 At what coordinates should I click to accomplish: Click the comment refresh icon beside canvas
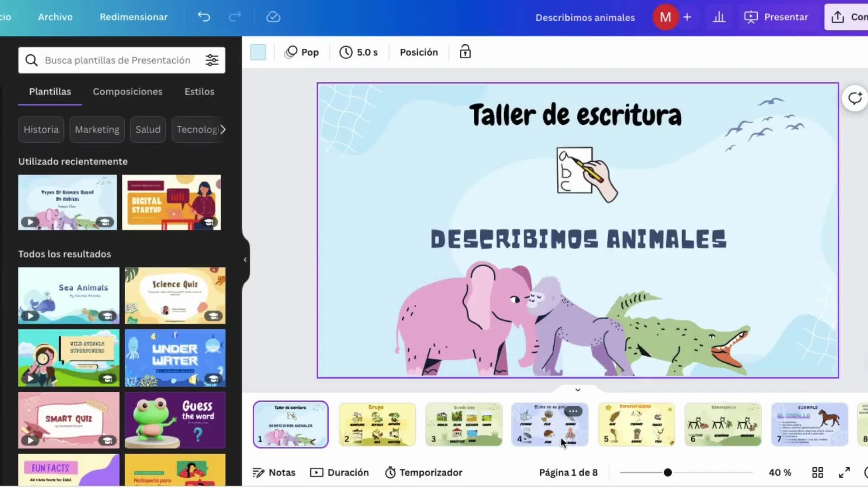tap(854, 98)
